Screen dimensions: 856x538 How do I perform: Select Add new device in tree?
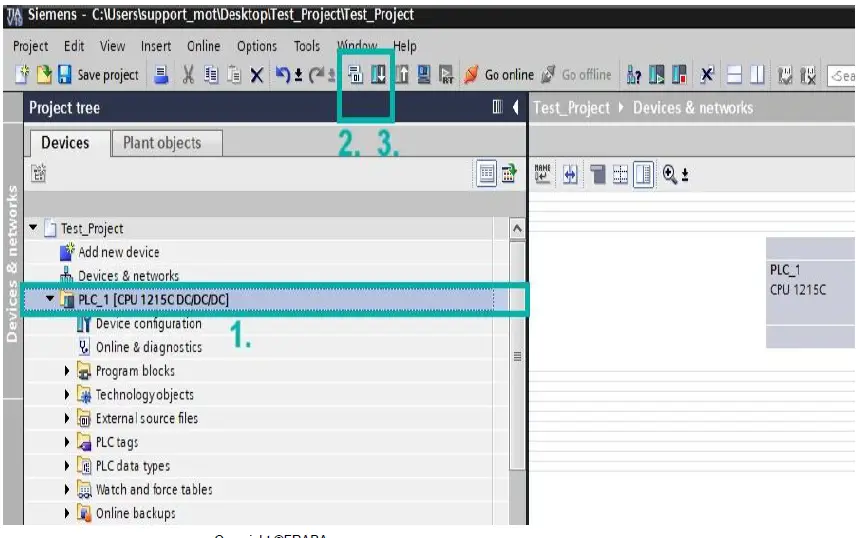coord(118,252)
